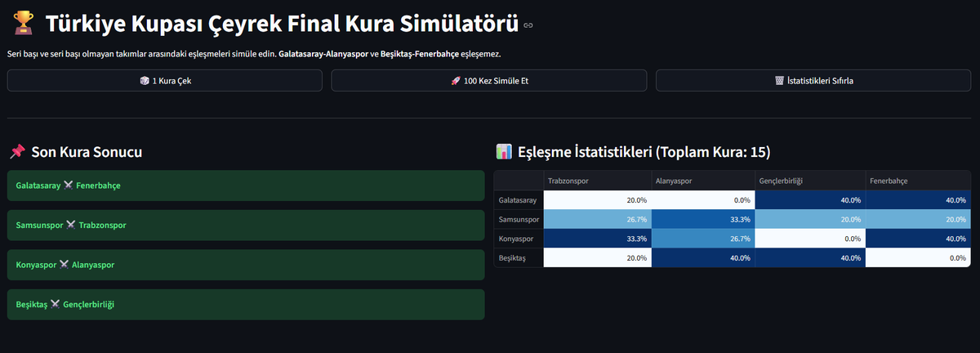Run '100 Kez Simüle Et' simulation
980x353 pixels.
point(489,81)
